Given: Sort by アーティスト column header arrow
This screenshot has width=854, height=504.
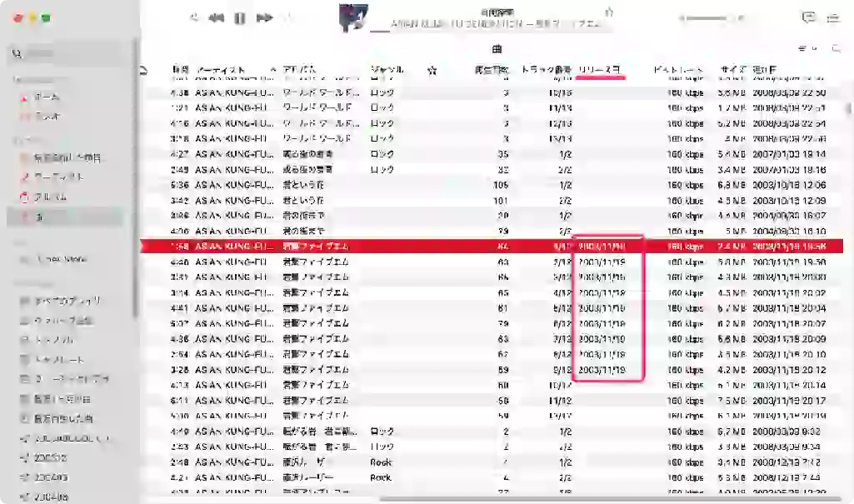Looking at the screenshot, I should (273, 69).
